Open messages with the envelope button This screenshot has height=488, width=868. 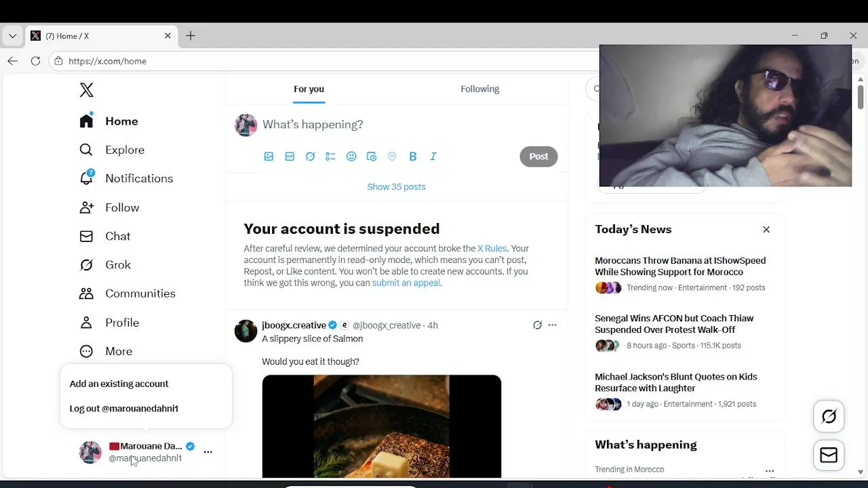829,455
